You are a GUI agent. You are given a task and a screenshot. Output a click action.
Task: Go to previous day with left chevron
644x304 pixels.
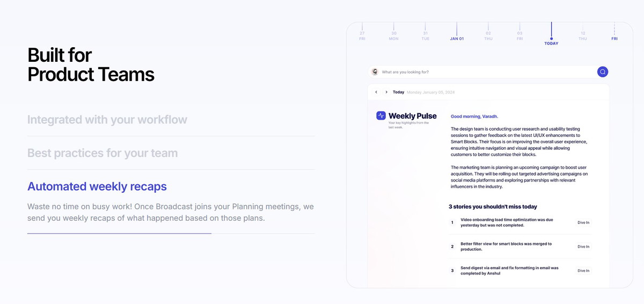coord(376,92)
